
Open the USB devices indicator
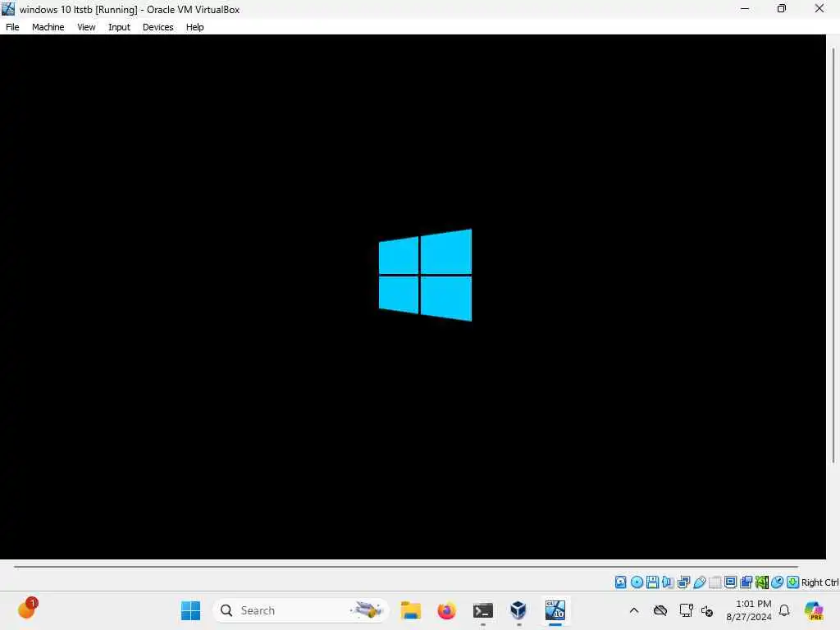tap(699, 582)
